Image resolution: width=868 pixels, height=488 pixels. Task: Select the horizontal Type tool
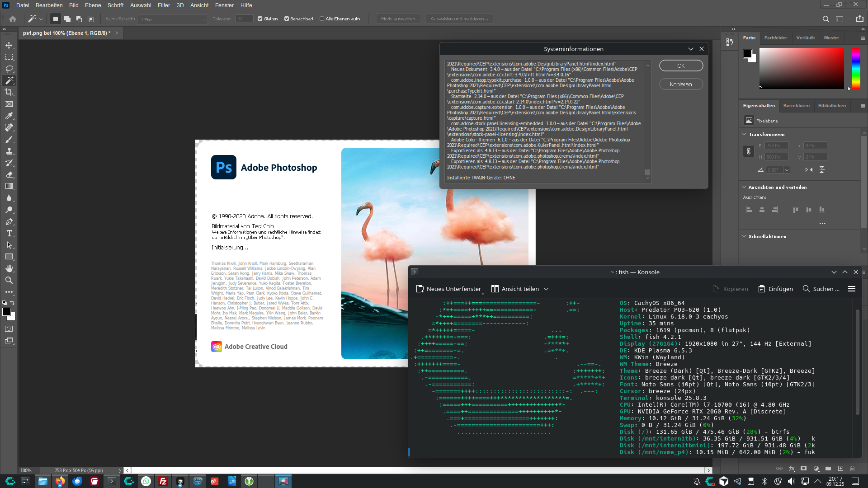click(x=9, y=233)
